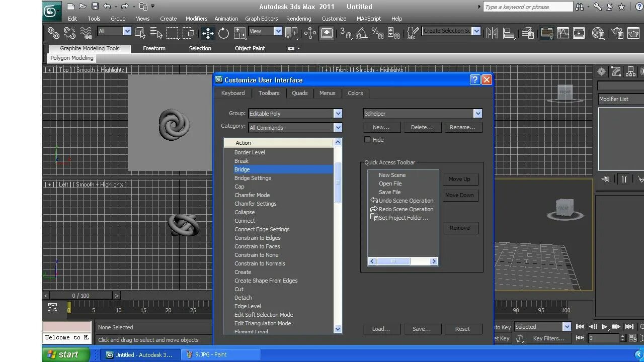Image resolution: width=644 pixels, height=362 pixels.
Task: Click the Render Setup teapot icon
Action: (617, 33)
